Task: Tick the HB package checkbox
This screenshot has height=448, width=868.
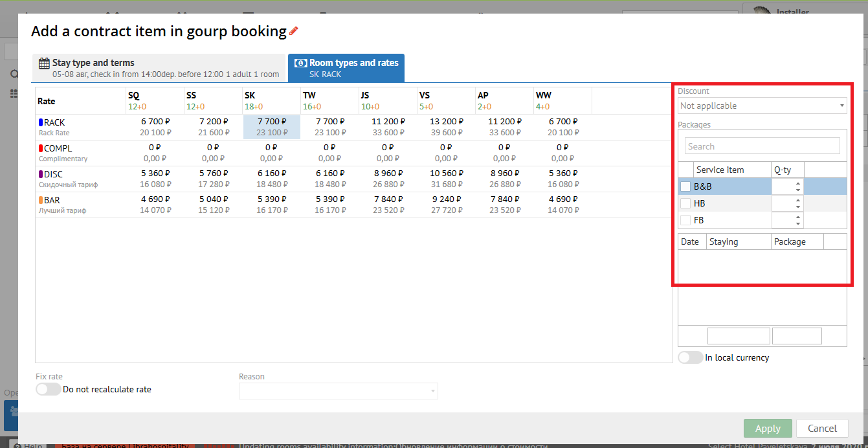Action: pos(685,204)
